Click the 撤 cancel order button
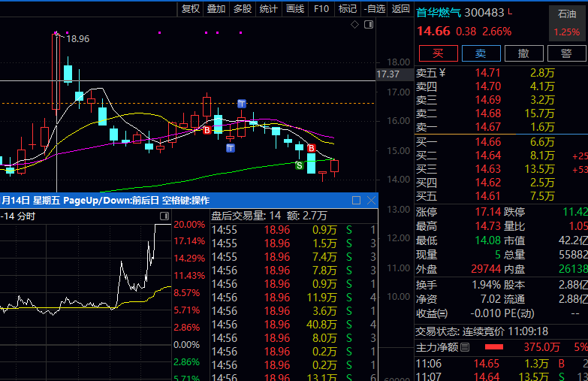The width and height of the screenshot is (588, 381). pos(523,53)
